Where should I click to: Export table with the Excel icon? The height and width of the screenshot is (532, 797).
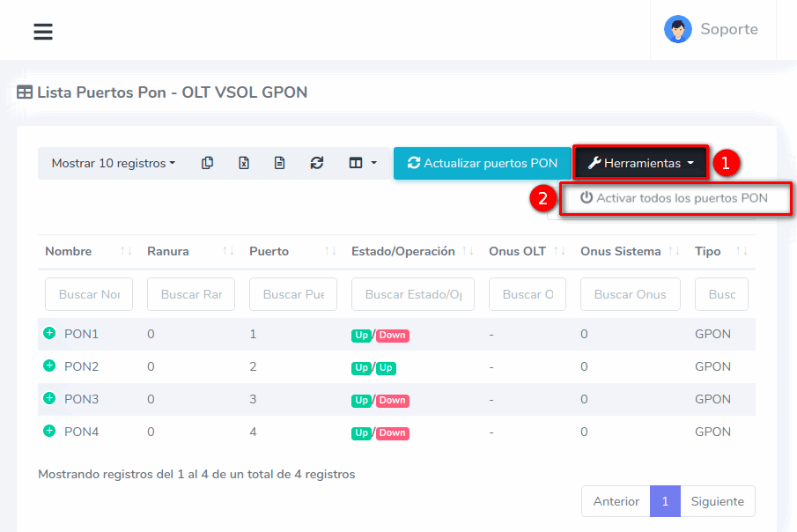pyautogui.click(x=244, y=163)
